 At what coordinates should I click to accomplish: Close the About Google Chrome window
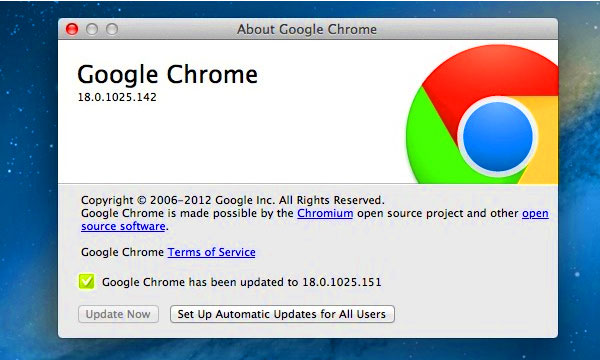[72, 29]
